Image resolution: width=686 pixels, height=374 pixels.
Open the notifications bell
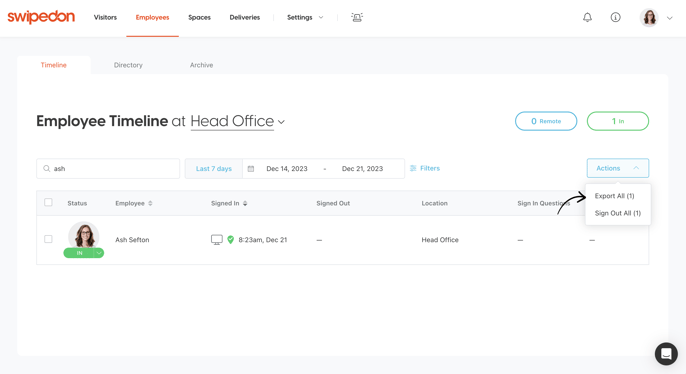pyautogui.click(x=587, y=17)
